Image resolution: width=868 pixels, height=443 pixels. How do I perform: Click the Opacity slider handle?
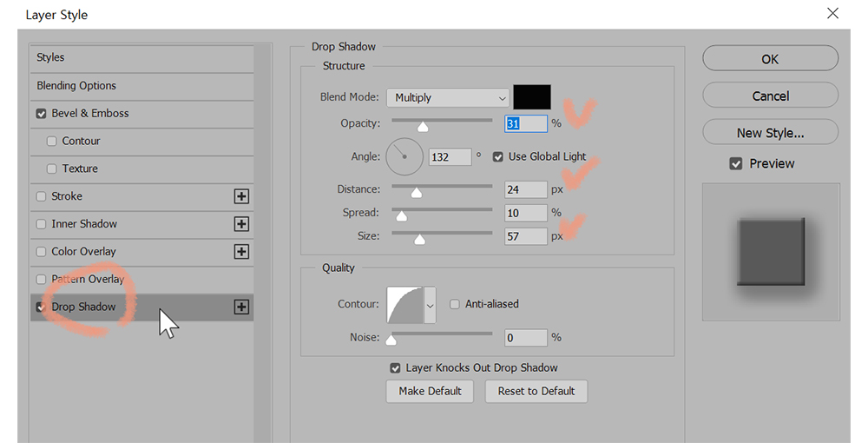423,127
